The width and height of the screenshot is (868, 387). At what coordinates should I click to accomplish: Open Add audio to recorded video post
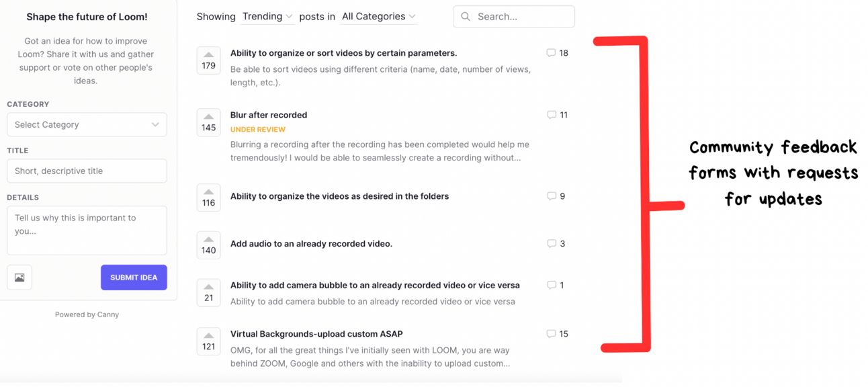[311, 244]
